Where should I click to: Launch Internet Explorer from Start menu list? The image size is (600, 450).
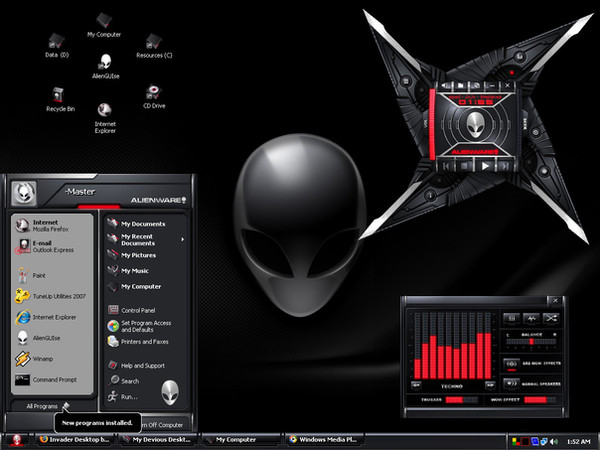tap(52, 317)
